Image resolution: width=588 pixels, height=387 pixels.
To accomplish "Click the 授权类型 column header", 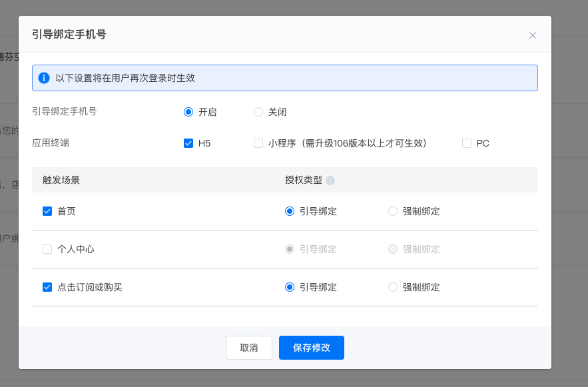I will point(304,180).
